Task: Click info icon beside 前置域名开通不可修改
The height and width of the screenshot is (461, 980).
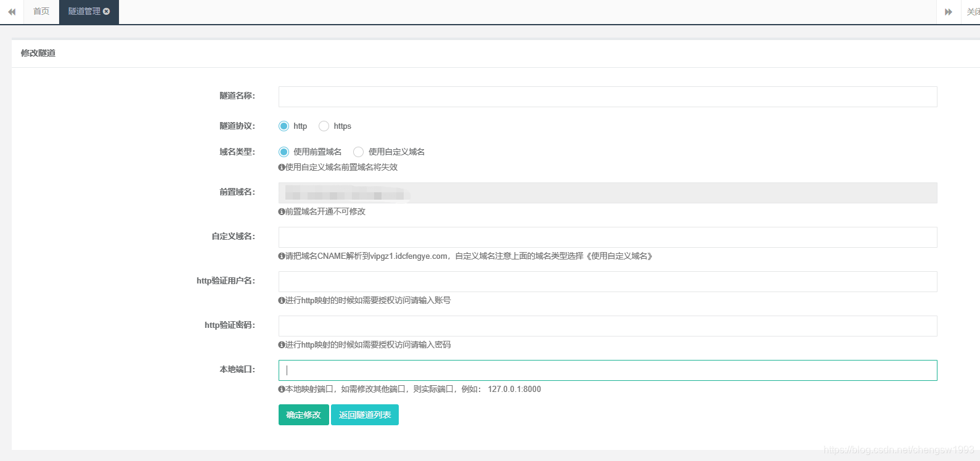Action: (x=282, y=212)
